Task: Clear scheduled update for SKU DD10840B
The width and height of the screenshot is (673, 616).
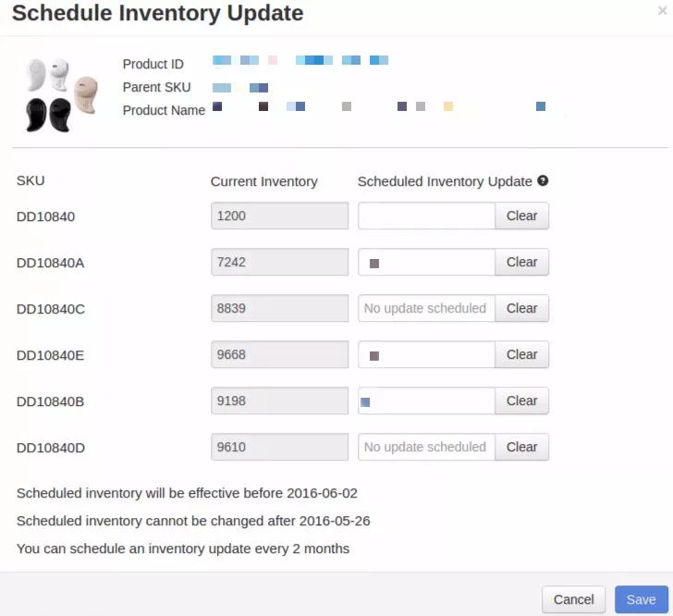Action: 521,400
